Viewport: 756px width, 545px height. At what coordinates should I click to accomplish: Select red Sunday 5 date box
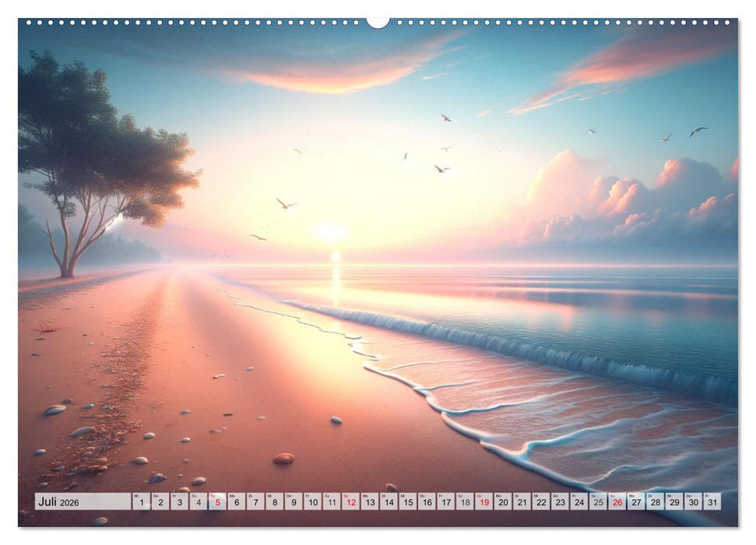pyautogui.click(x=217, y=501)
